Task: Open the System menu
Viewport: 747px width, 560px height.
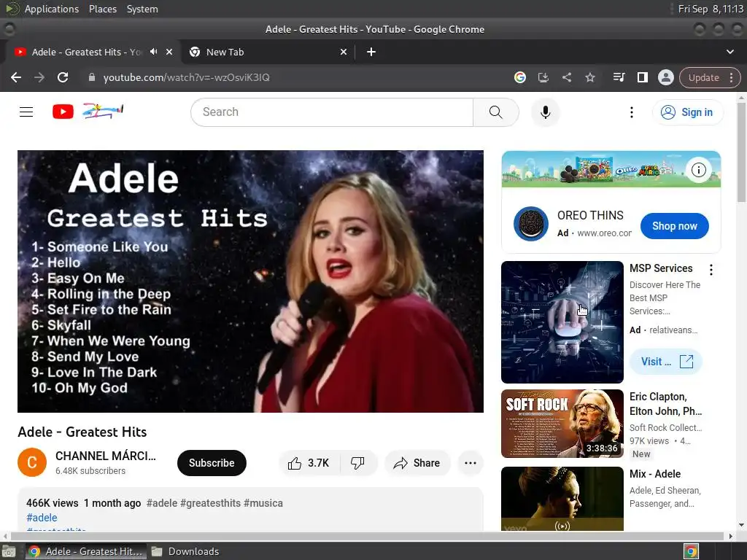Action: [142, 9]
